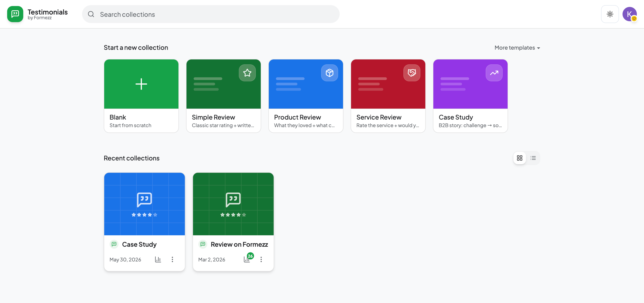Click the 26 responses badge
Viewport: 644px width, 303px height.
click(250, 256)
